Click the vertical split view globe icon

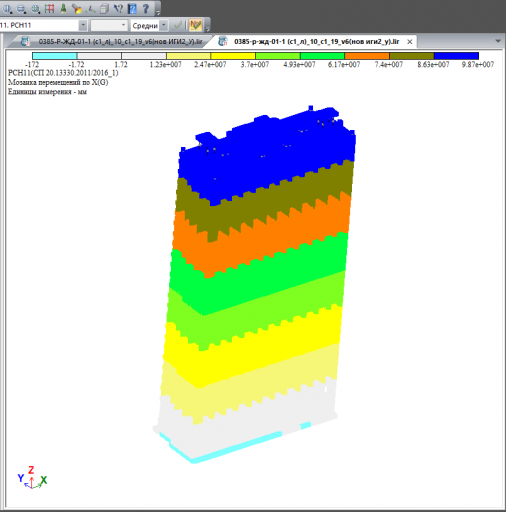click(7, 8)
